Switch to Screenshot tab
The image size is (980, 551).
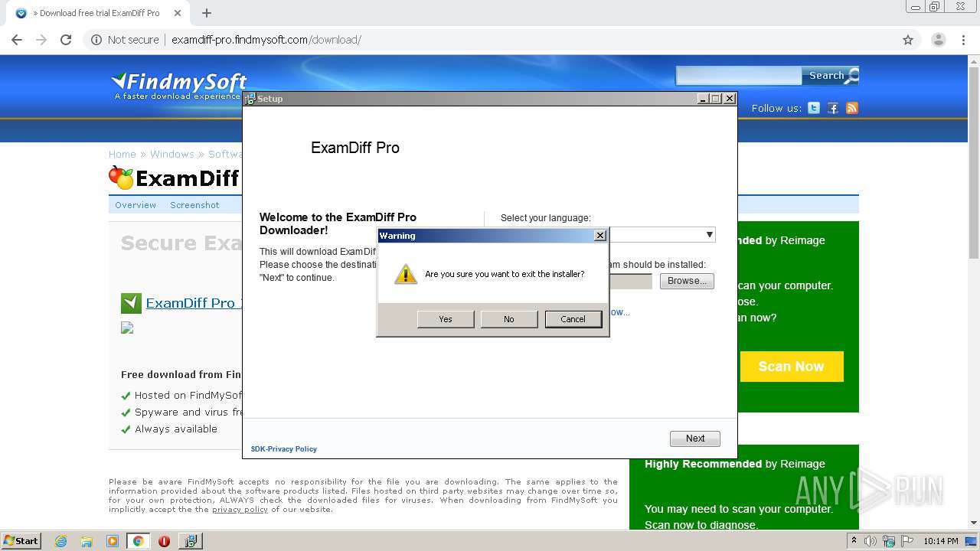click(x=194, y=205)
